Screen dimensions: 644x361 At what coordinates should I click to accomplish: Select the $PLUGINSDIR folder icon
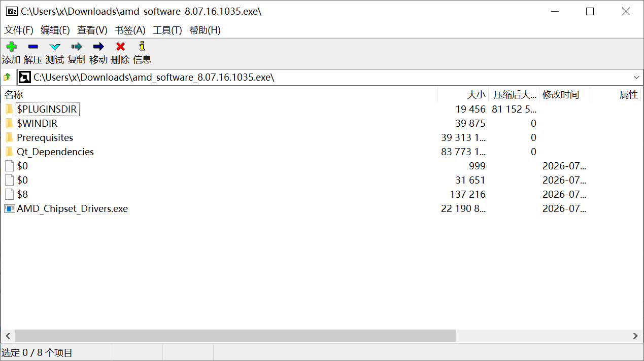(x=9, y=109)
